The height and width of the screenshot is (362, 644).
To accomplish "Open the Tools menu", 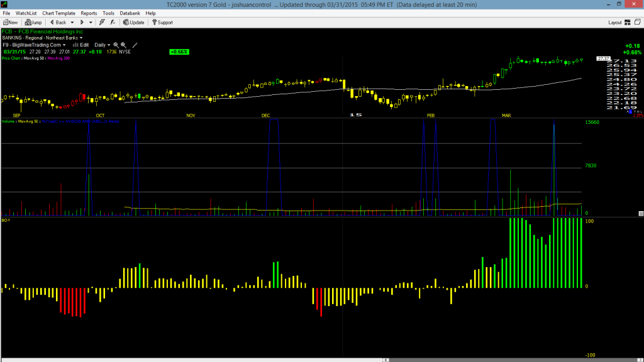I will click(x=108, y=13).
